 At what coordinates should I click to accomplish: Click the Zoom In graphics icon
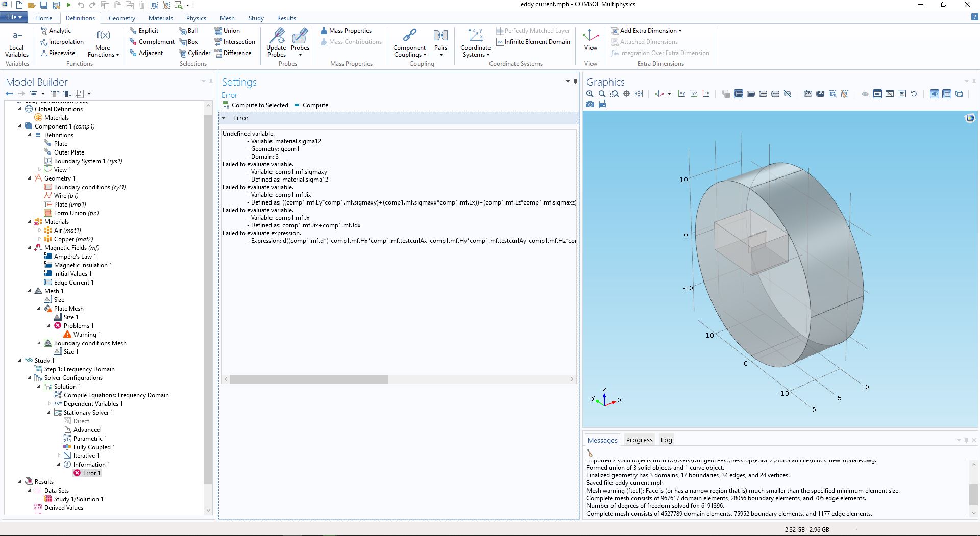tap(590, 94)
